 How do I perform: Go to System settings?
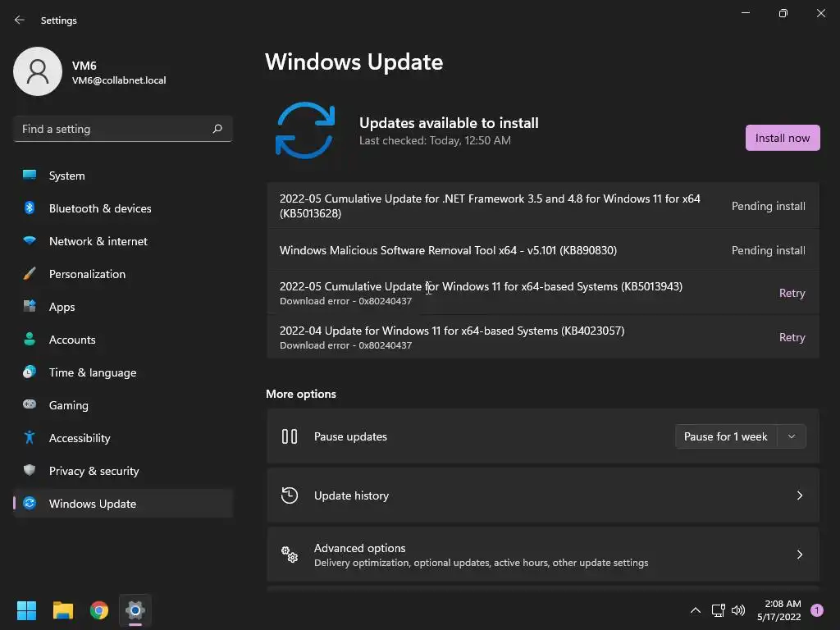click(x=123, y=176)
